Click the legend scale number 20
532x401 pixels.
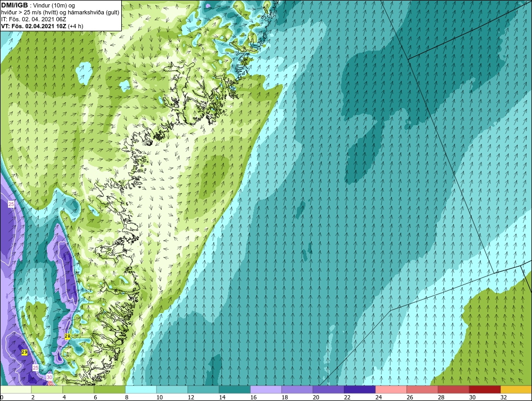(316, 397)
